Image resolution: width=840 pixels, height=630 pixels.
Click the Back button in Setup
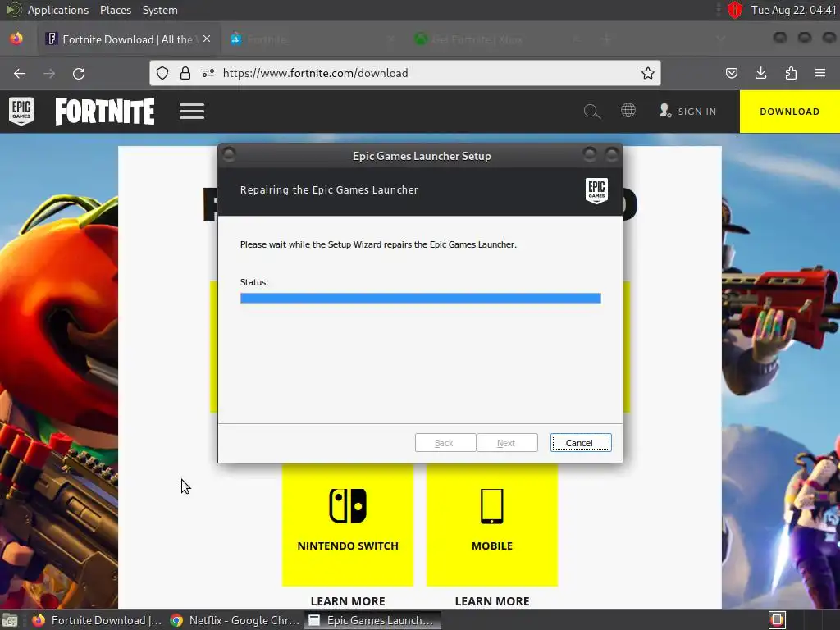445,443
